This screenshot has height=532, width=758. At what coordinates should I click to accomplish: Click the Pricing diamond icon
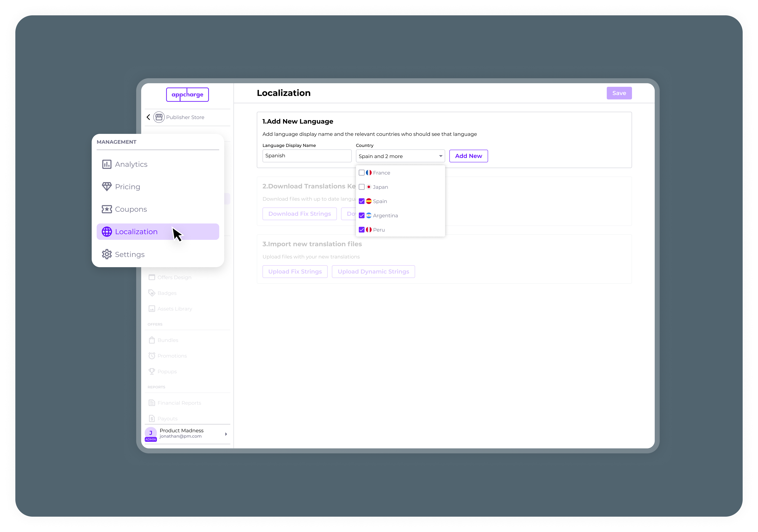[x=107, y=187]
